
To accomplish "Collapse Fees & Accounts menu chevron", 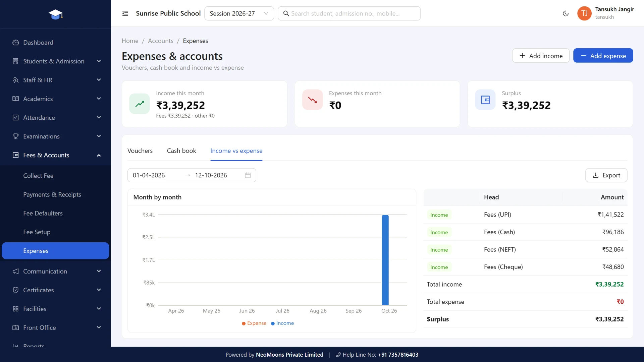I will tap(99, 155).
